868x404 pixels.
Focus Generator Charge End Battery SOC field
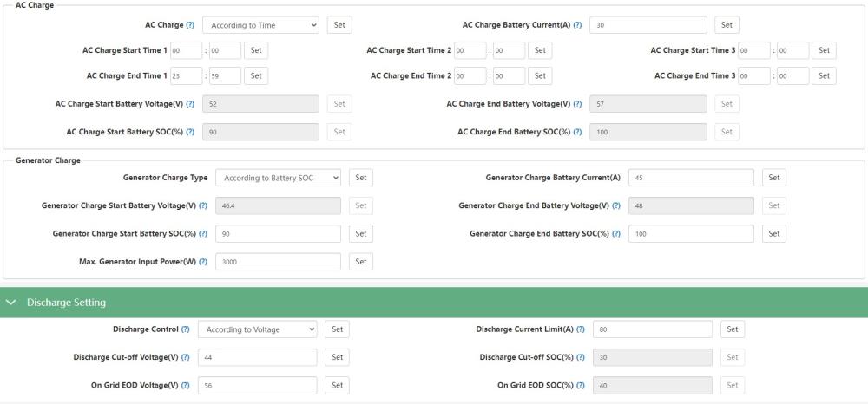pos(692,234)
